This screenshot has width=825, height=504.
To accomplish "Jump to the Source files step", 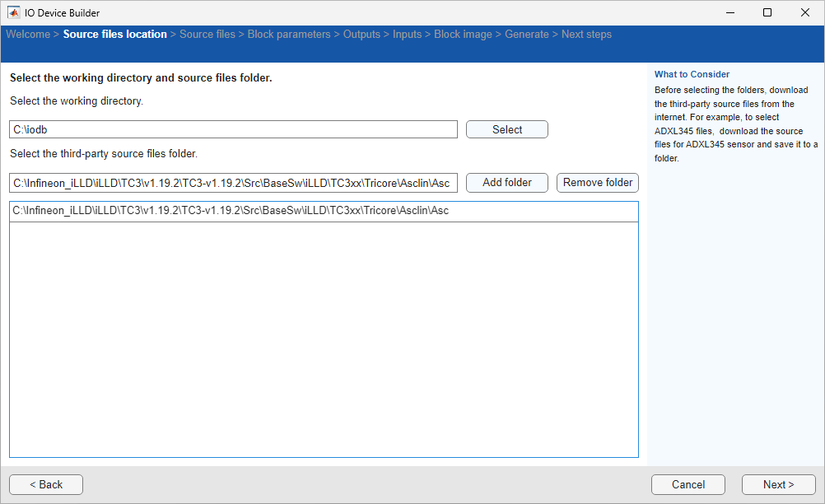I will coord(207,35).
